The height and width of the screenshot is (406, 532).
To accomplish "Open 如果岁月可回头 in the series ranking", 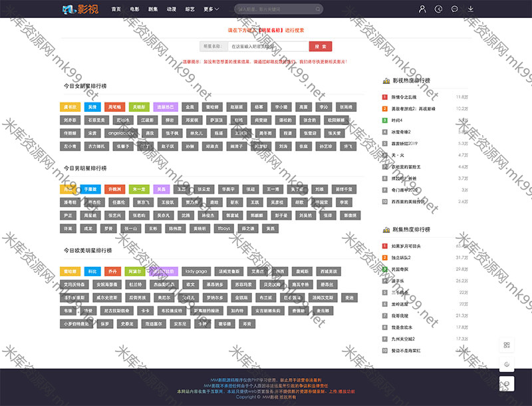I will tap(406, 246).
